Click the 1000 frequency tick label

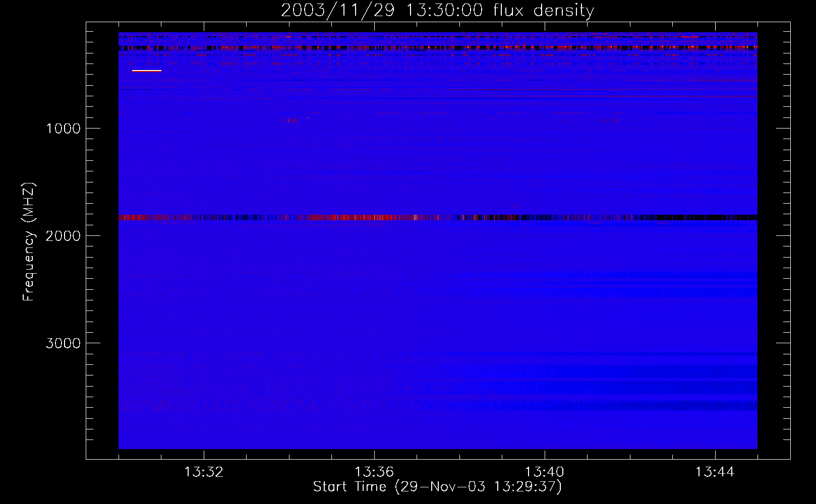[x=63, y=129]
